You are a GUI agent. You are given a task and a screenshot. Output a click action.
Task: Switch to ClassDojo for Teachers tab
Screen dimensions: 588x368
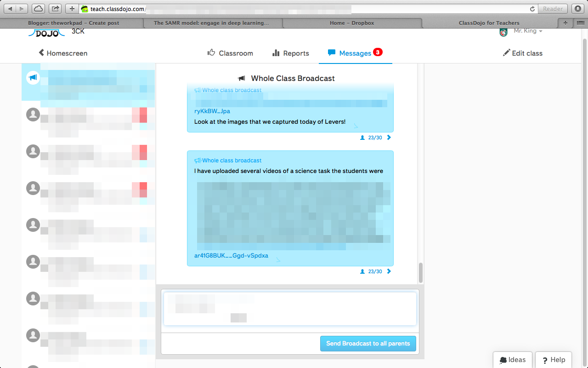pyautogui.click(x=489, y=23)
